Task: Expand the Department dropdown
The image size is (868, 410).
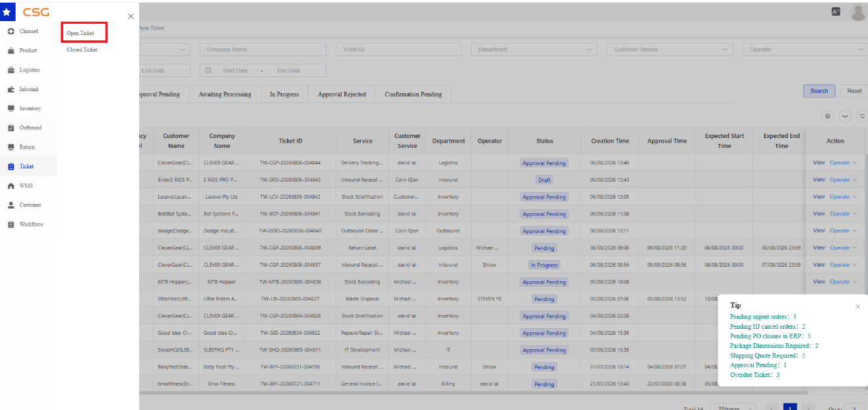Action: (534, 50)
